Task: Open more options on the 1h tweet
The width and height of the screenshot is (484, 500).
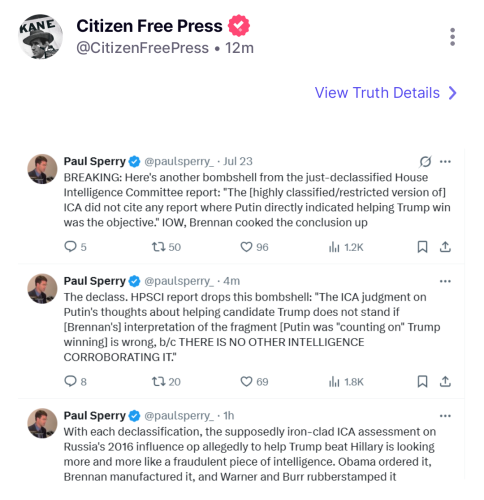Action: coord(445,416)
